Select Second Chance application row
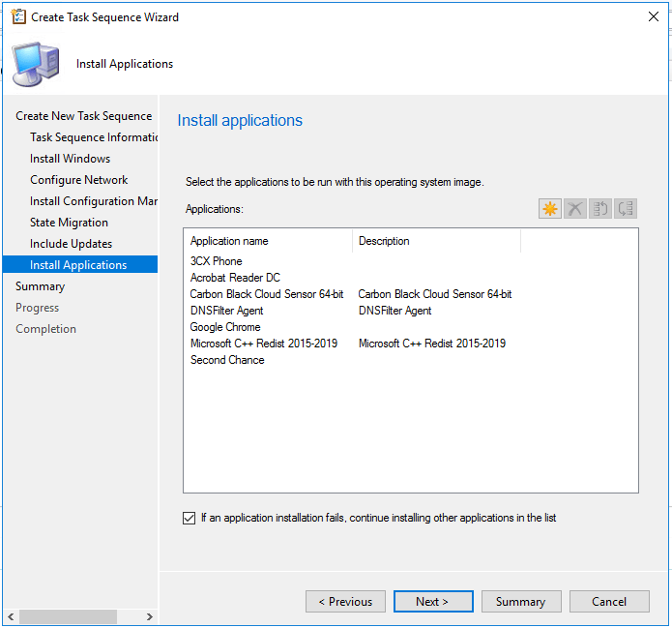This screenshot has width=672, height=628. click(227, 360)
